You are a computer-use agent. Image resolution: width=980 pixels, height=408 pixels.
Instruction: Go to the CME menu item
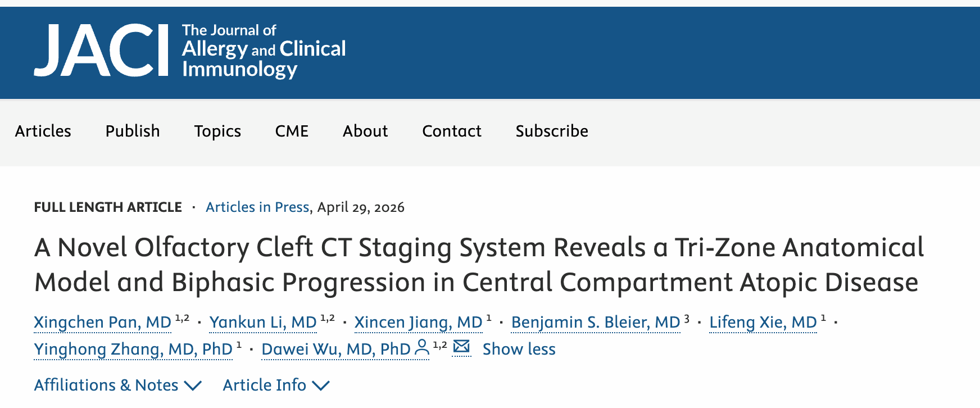[x=292, y=131]
